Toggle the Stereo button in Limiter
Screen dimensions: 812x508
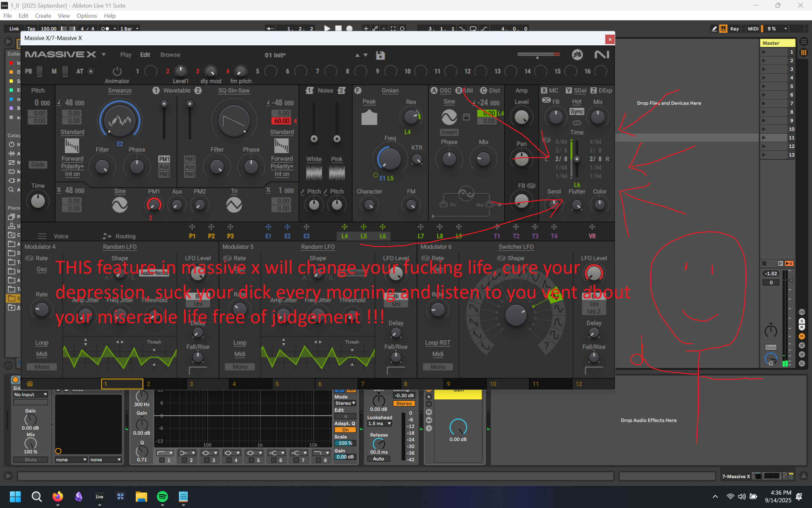(404, 404)
